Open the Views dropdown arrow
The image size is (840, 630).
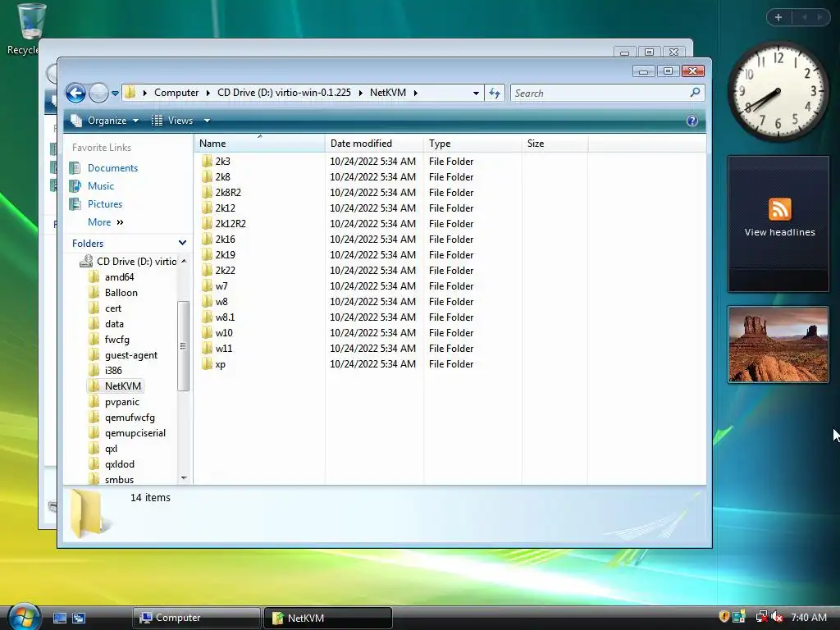click(207, 121)
